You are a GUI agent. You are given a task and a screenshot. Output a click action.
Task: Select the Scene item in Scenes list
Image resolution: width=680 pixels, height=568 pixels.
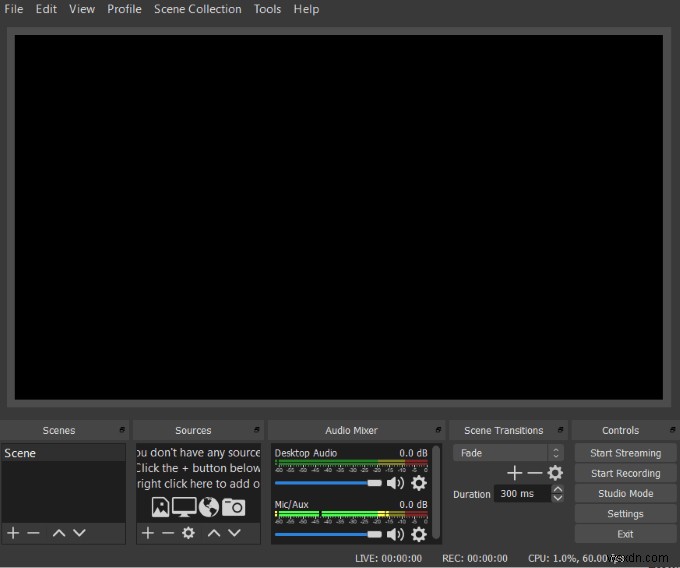click(x=63, y=453)
